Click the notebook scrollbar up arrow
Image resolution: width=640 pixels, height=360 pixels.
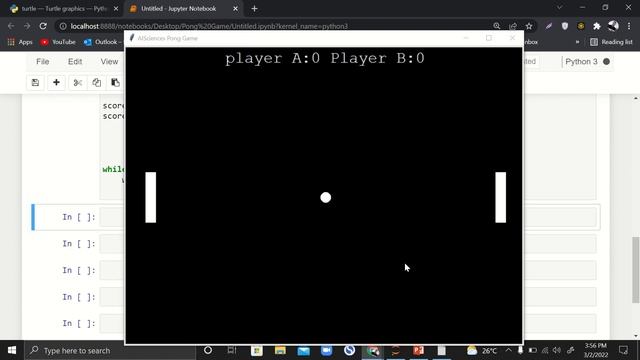pos(636,98)
